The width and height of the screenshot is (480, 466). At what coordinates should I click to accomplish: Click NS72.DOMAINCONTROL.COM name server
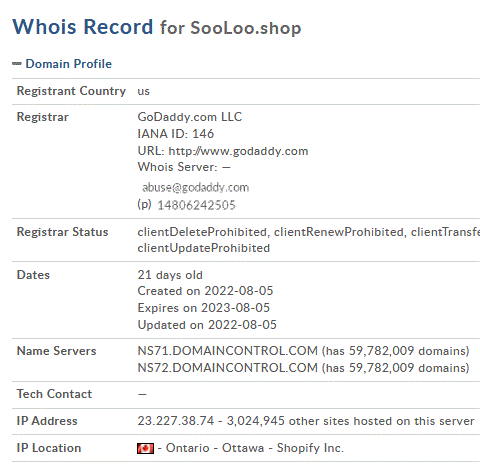coord(228,368)
